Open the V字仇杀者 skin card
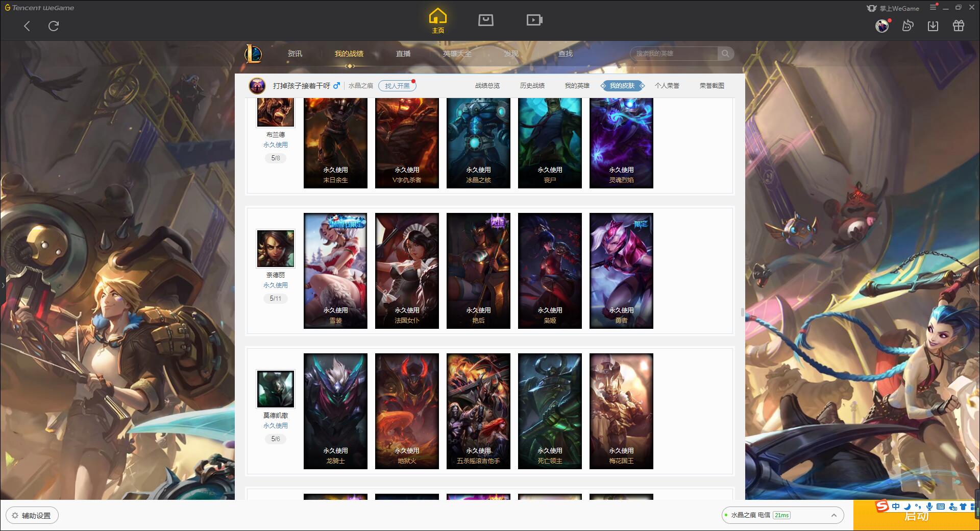The height and width of the screenshot is (531, 980). (x=407, y=143)
